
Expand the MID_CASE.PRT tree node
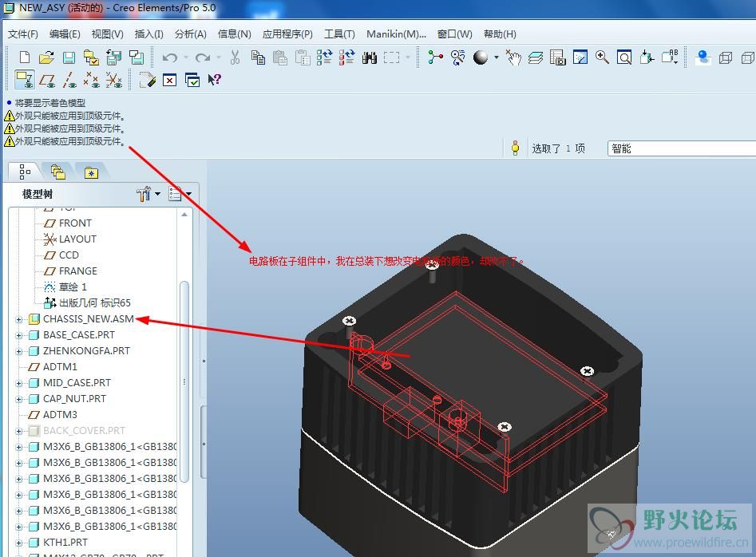coord(19,384)
